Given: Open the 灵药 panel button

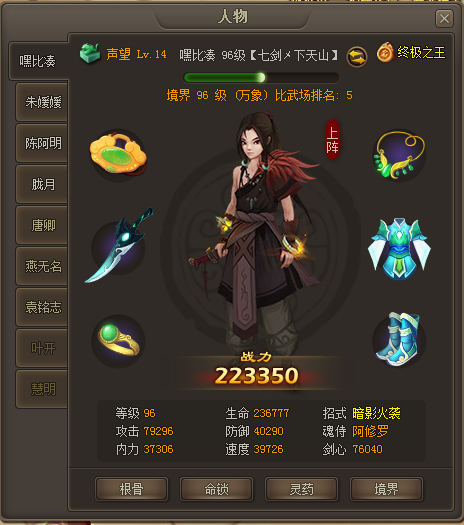Looking at the screenshot, I should coord(302,489).
